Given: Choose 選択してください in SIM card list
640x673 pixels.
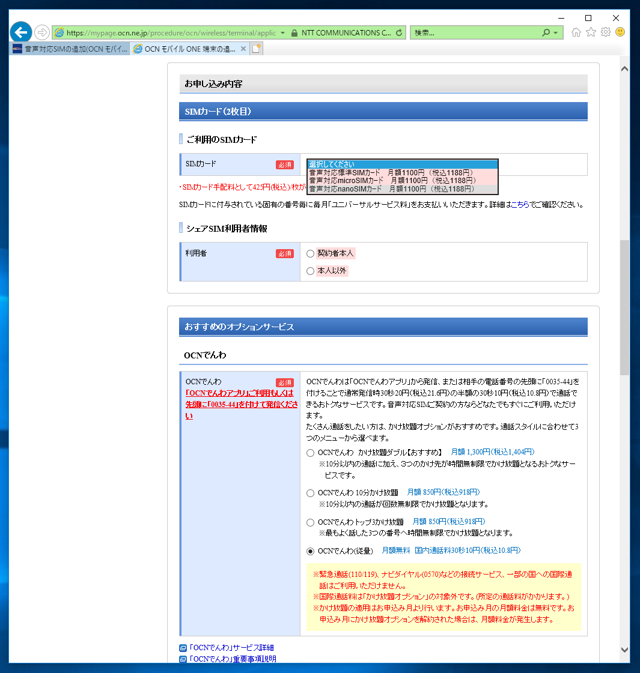Looking at the screenshot, I should tap(402, 164).
